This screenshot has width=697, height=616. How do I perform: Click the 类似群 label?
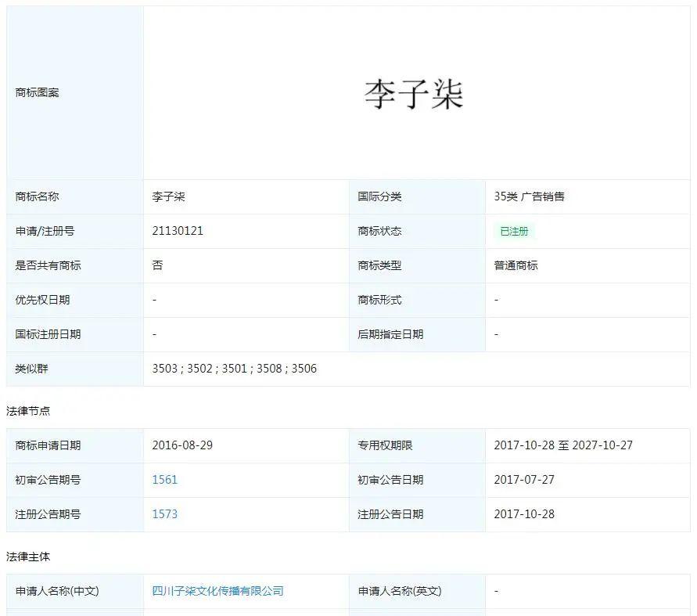coord(31,369)
